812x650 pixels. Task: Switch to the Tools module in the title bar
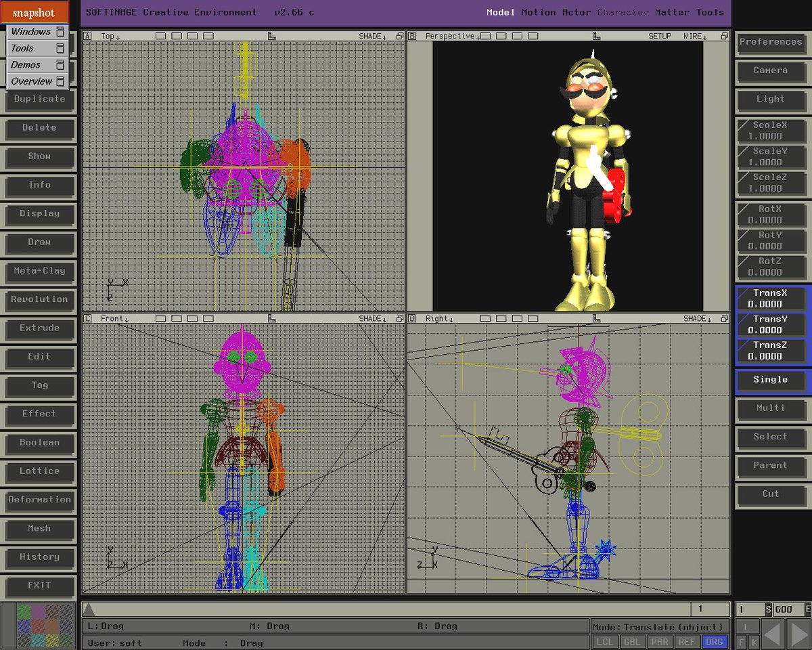click(710, 12)
